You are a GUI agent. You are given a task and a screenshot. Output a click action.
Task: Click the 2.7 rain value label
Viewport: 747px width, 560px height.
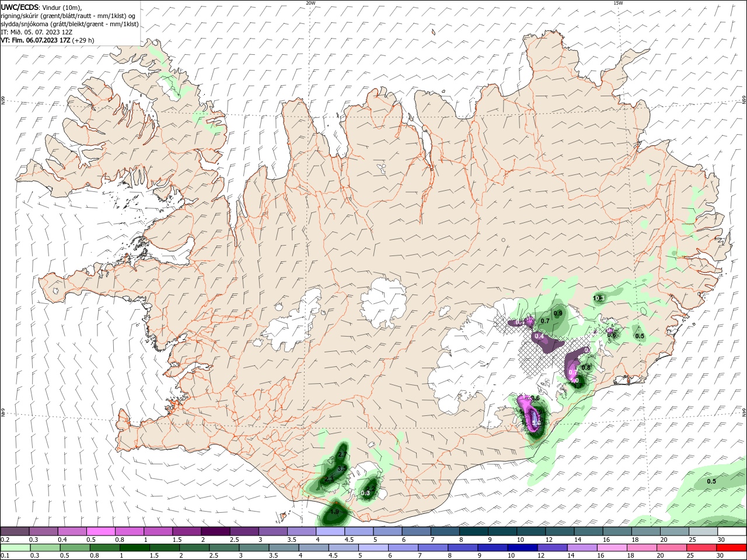coord(343,454)
